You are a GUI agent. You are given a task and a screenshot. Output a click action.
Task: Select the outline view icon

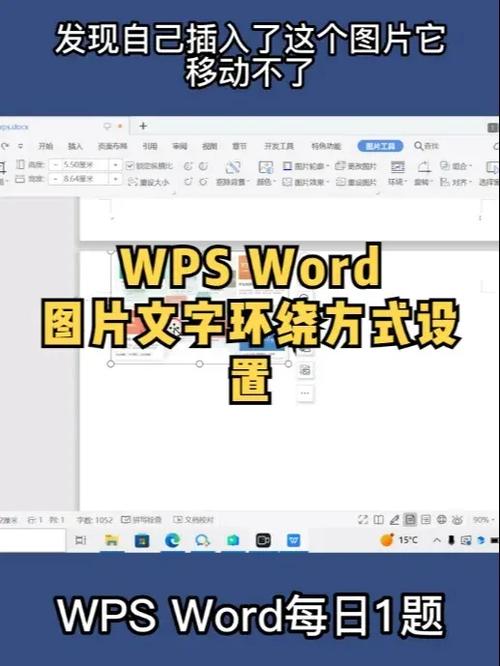[426, 519]
